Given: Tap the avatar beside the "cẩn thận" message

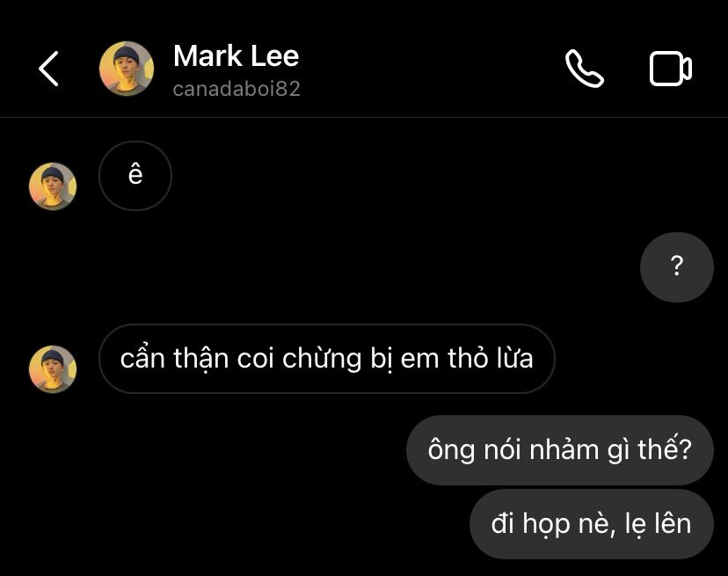Looking at the screenshot, I should [x=53, y=369].
